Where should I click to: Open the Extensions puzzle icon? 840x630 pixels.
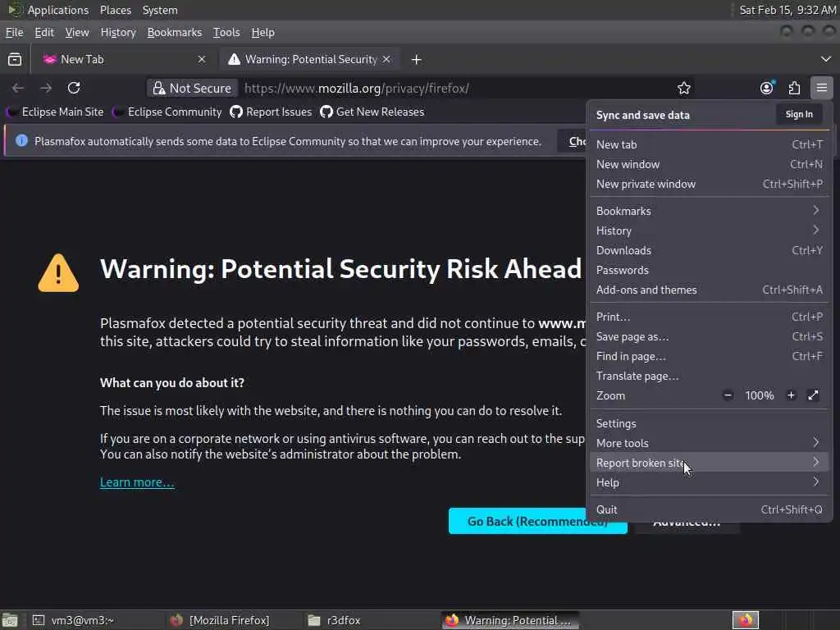794,88
